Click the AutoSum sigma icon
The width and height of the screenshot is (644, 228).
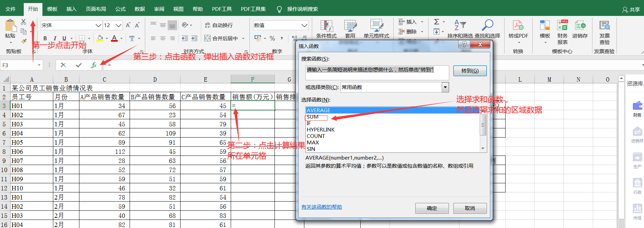pos(437,22)
